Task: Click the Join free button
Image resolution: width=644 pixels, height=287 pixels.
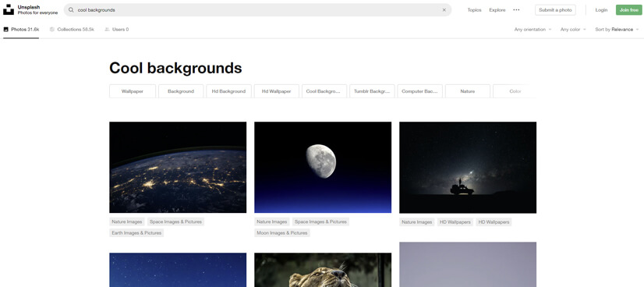Action: tap(629, 10)
